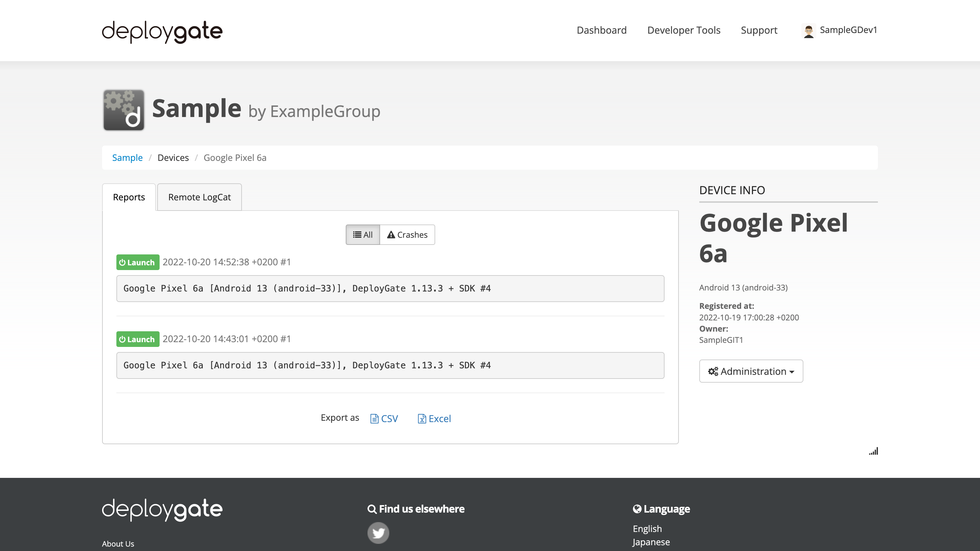Screen dimensions: 980x551
Task: Expand the Administration dropdown
Action: coord(751,371)
